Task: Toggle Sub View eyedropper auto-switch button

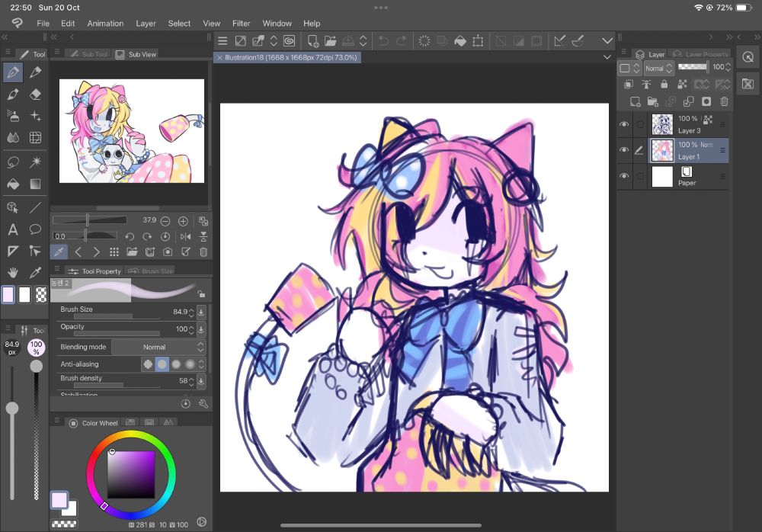Action: click(x=59, y=252)
